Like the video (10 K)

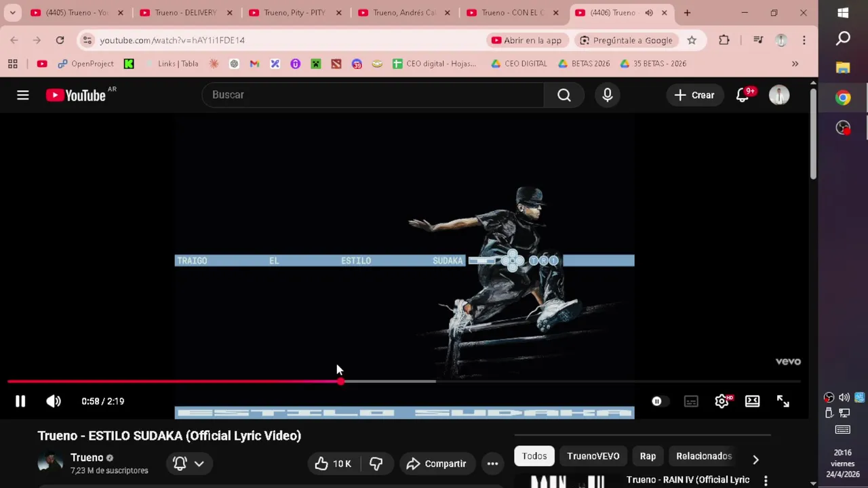point(333,464)
